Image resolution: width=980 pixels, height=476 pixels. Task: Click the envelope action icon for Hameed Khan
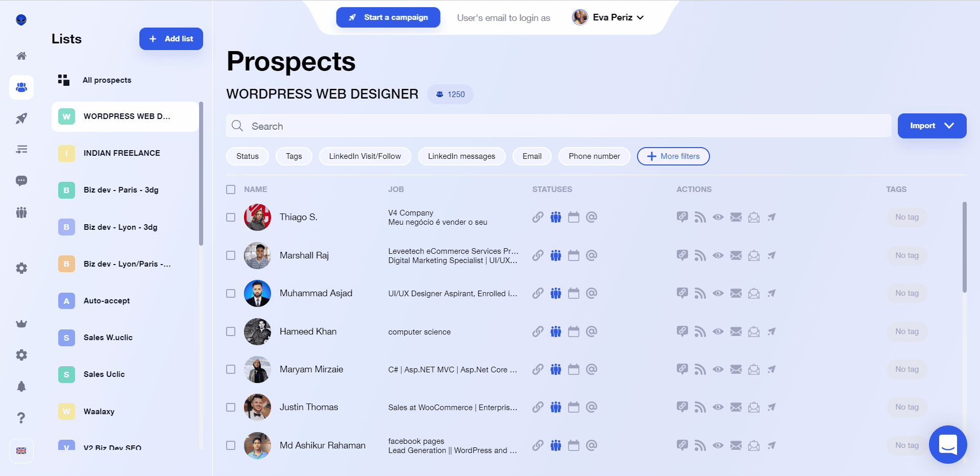(736, 331)
